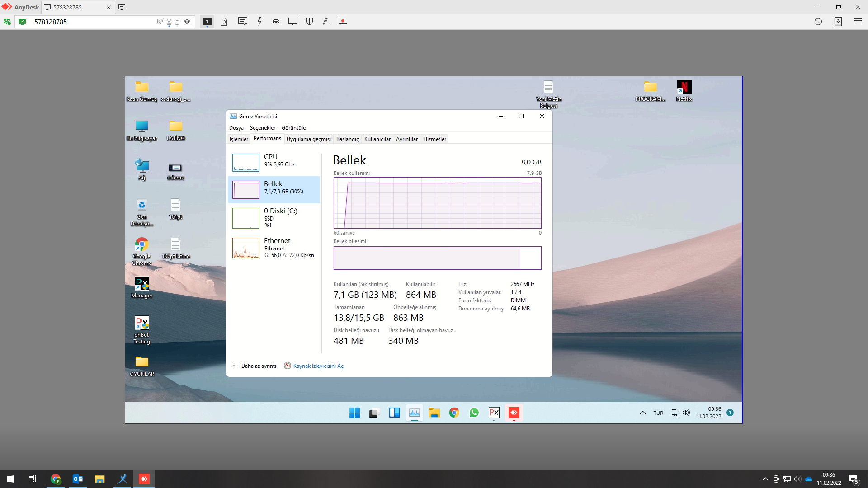Open the remote Windows 11 Start button

[x=355, y=413]
